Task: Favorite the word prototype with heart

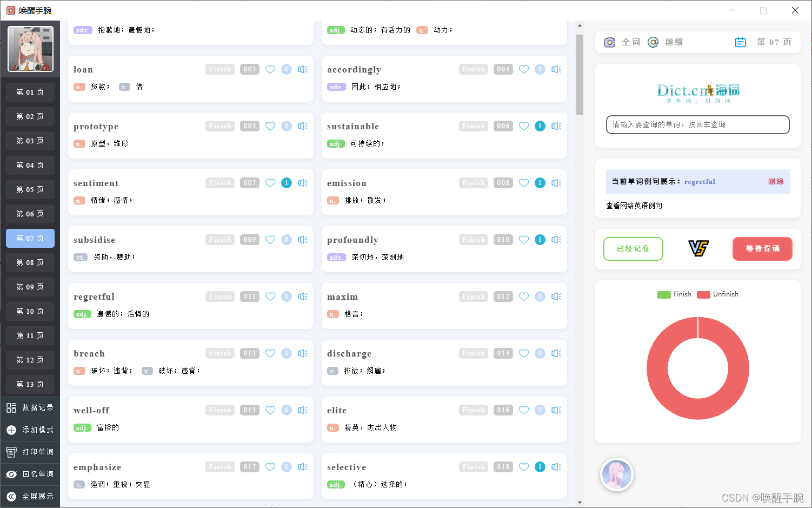Action: click(x=270, y=126)
